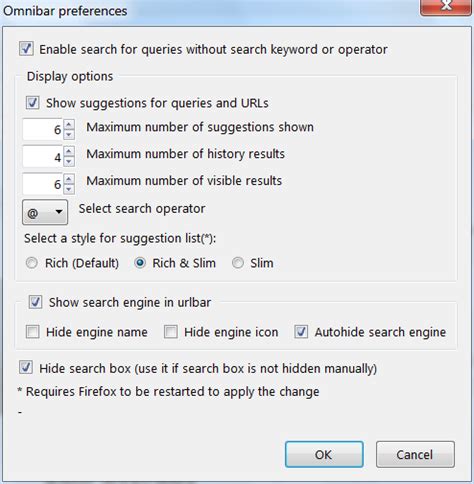The width and height of the screenshot is (474, 484).
Task: Decrease maximum number of history results
Action: click(x=69, y=161)
